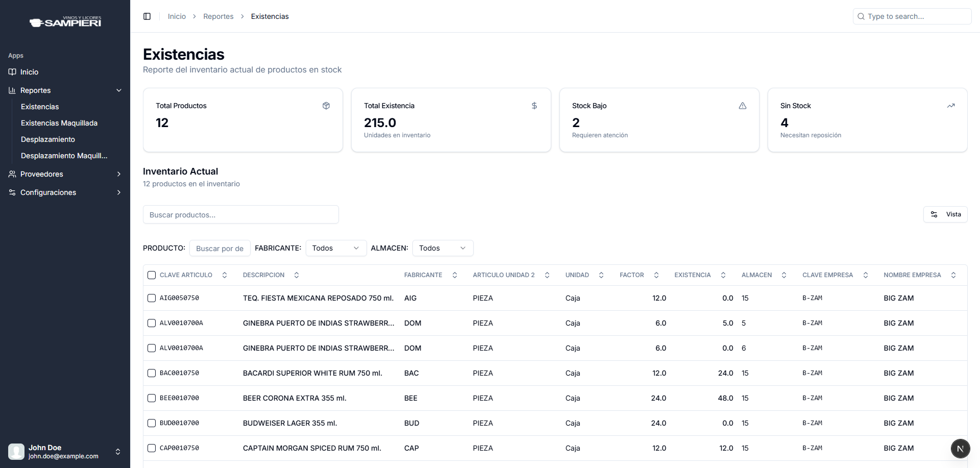Viewport: 980px width, 468px height.
Task: Go to Desplazamiento in sidebar
Action: point(48,139)
